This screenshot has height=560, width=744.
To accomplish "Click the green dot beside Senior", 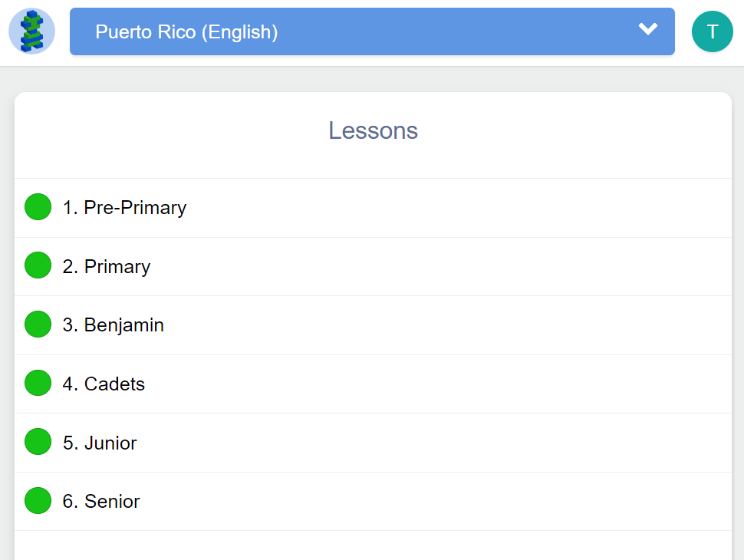I will (38, 501).
